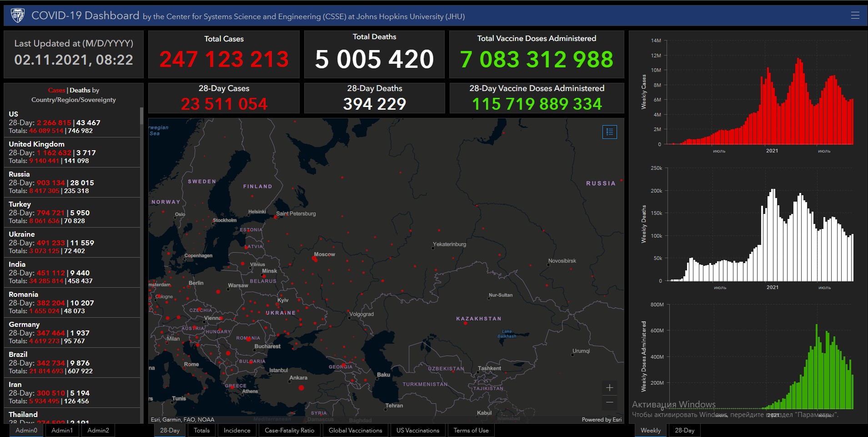The height and width of the screenshot is (437, 868).
Task: Select the Weekly charts tab
Action: coord(650,430)
